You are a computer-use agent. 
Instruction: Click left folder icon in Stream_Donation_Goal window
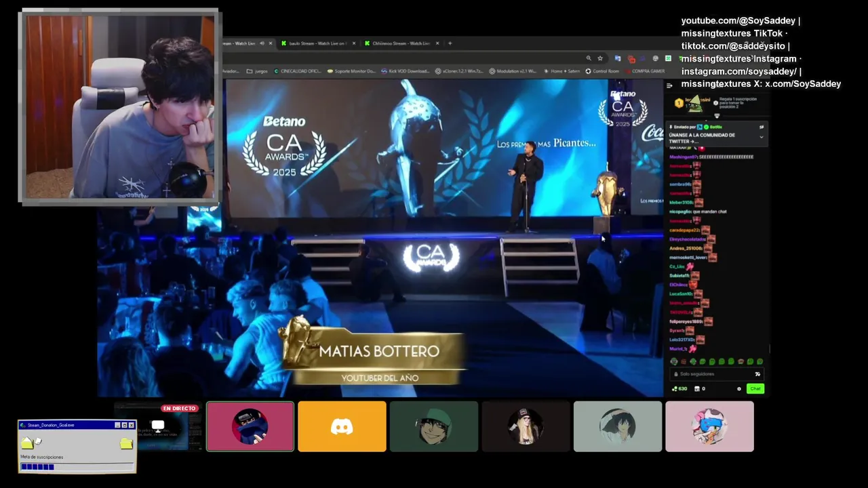pyautogui.click(x=27, y=443)
